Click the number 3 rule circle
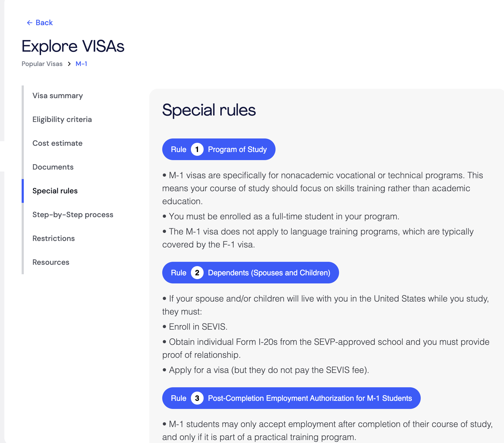 197,398
